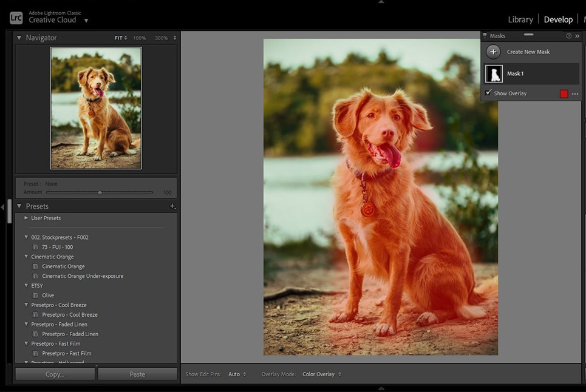Screen dimensions: 586x392
Task: Click the Amount value 100
Action: pyautogui.click(x=167, y=192)
